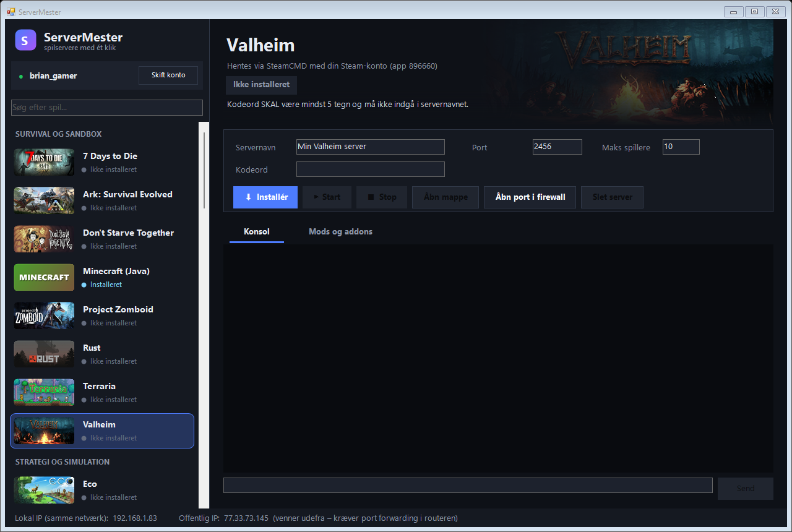Select the Terraria thumbnail image
Screen dimensions: 792x532
coord(44,392)
